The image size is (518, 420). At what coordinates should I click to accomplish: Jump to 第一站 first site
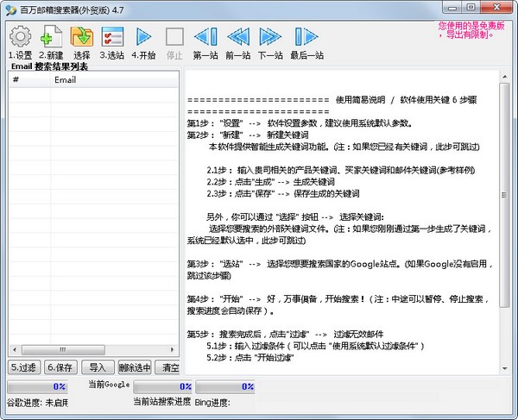205,37
